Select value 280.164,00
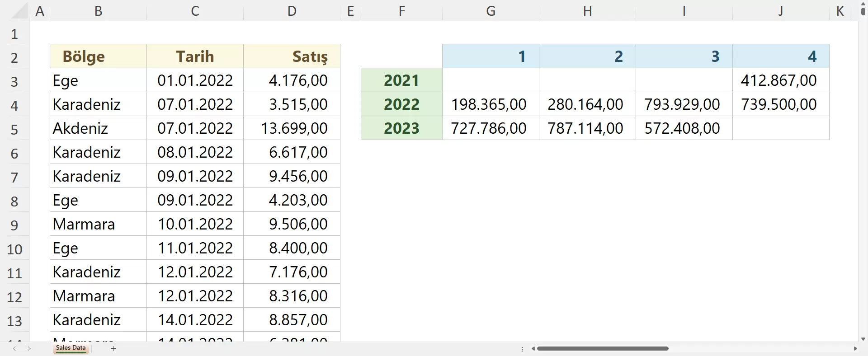The image size is (868, 356). coord(587,104)
